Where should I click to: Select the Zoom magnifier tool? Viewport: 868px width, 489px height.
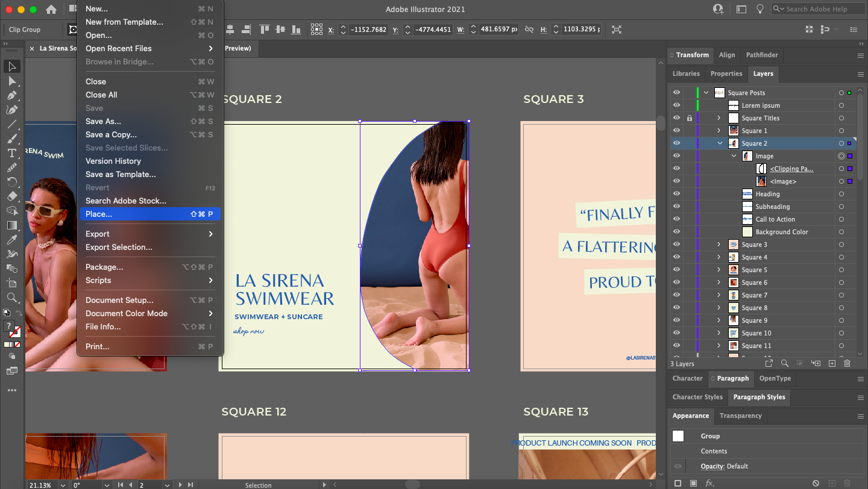[x=11, y=297]
